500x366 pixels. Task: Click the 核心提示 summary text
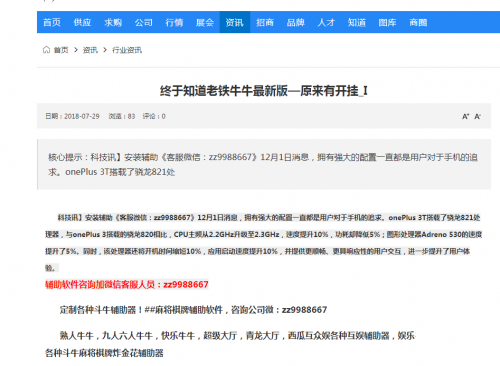click(x=263, y=164)
